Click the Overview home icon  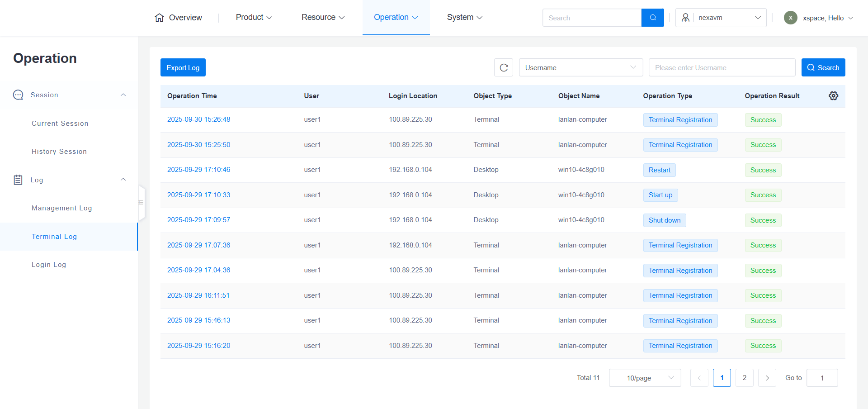tap(159, 18)
